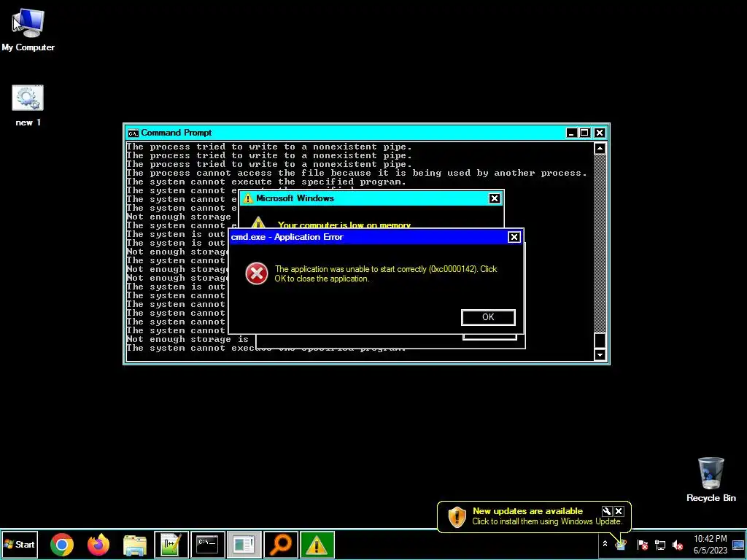
Task: Click the 0xc0000142 error message text
Action: pos(386,274)
